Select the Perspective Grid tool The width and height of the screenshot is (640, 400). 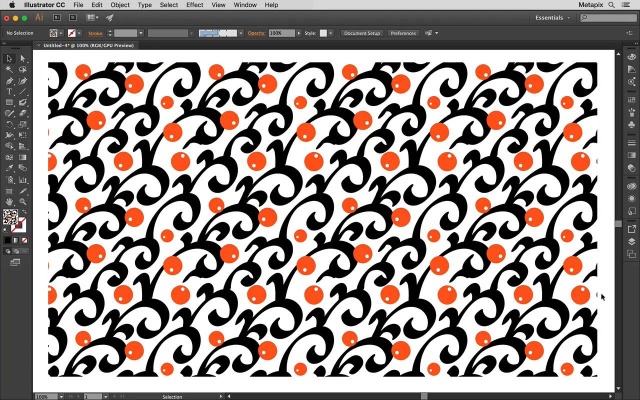[x=22, y=147]
